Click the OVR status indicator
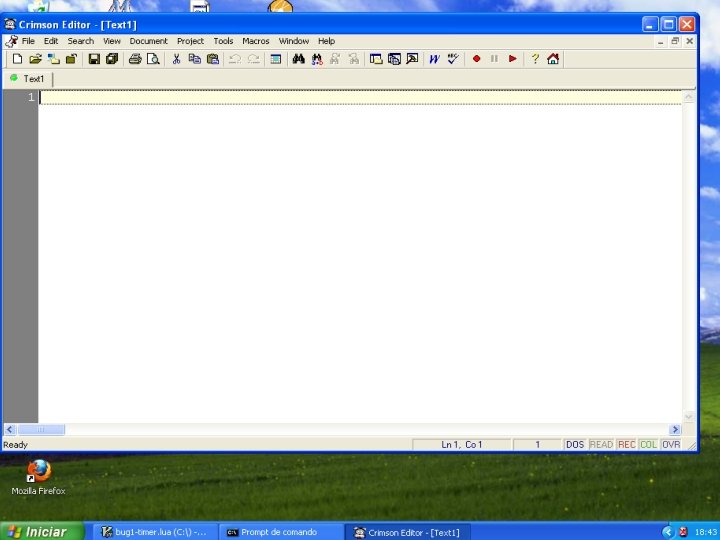 click(671, 444)
